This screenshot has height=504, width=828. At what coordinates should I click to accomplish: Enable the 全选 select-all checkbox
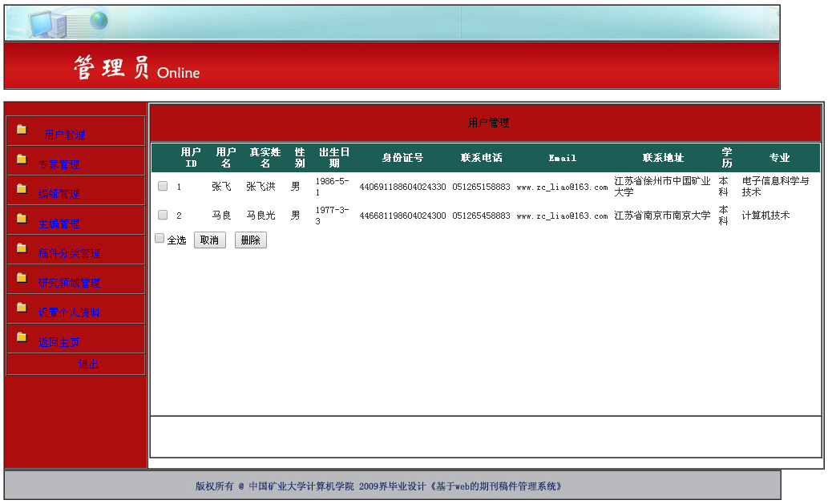pos(160,238)
